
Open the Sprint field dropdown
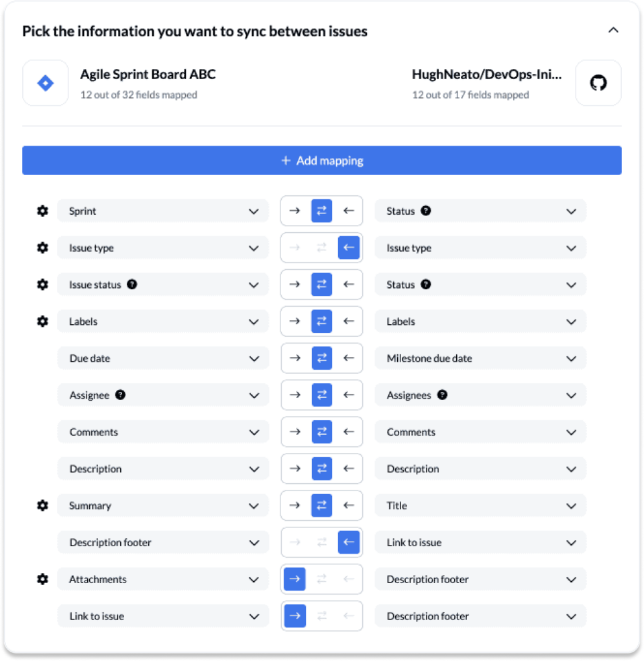tap(255, 210)
